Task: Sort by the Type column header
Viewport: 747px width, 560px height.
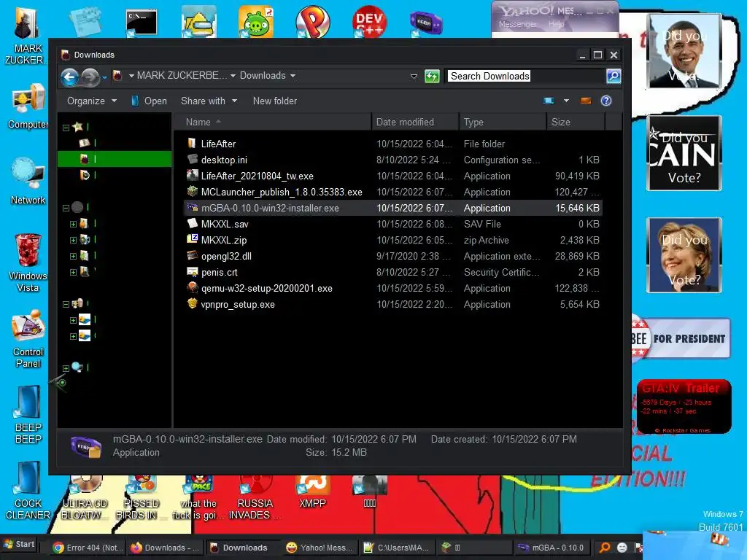Action: (x=503, y=122)
